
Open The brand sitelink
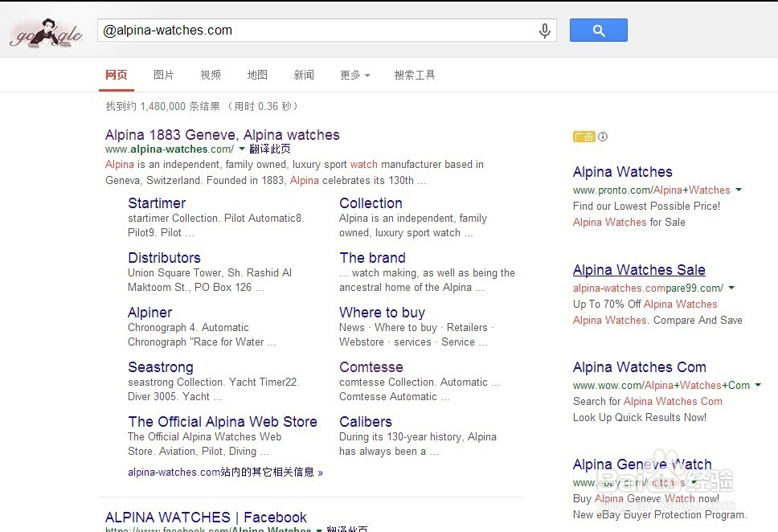coord(373,258)
